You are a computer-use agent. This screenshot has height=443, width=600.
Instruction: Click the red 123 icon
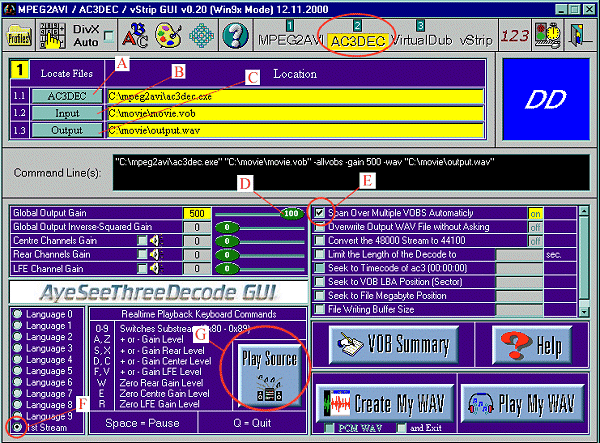pyautogui.click(x=515, y=36)
